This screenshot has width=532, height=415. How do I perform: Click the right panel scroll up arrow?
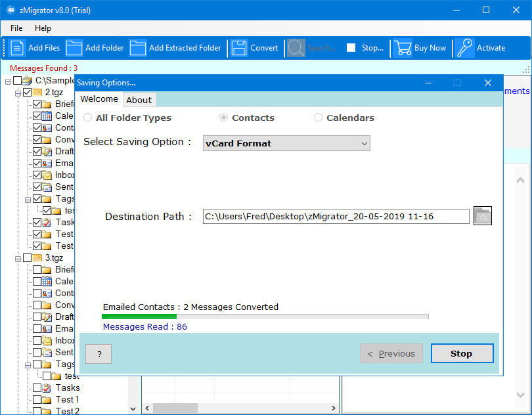coord(520,180)
